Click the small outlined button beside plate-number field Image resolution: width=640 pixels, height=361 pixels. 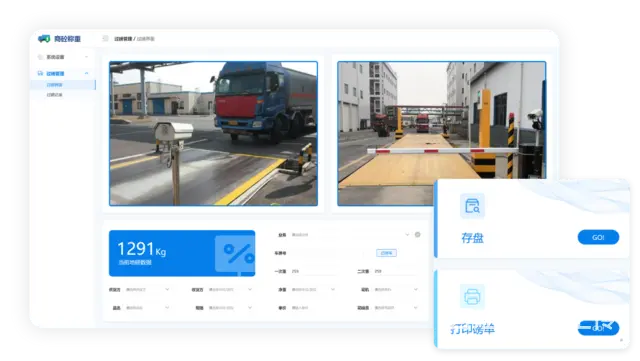386,253
